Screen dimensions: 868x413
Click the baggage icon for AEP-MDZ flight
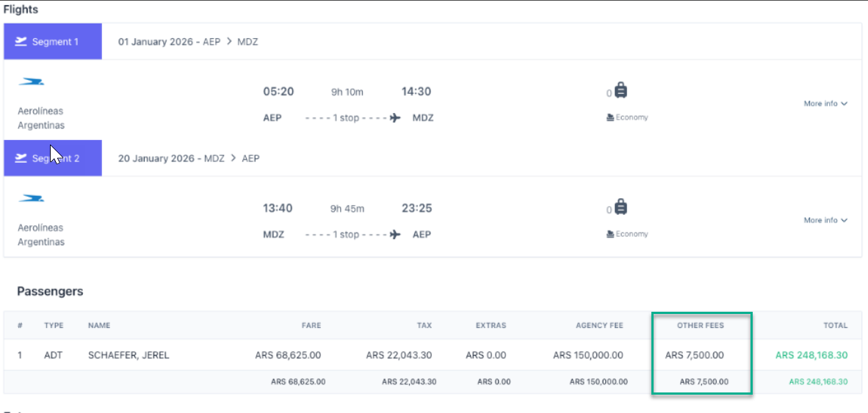tap(621, 91)
